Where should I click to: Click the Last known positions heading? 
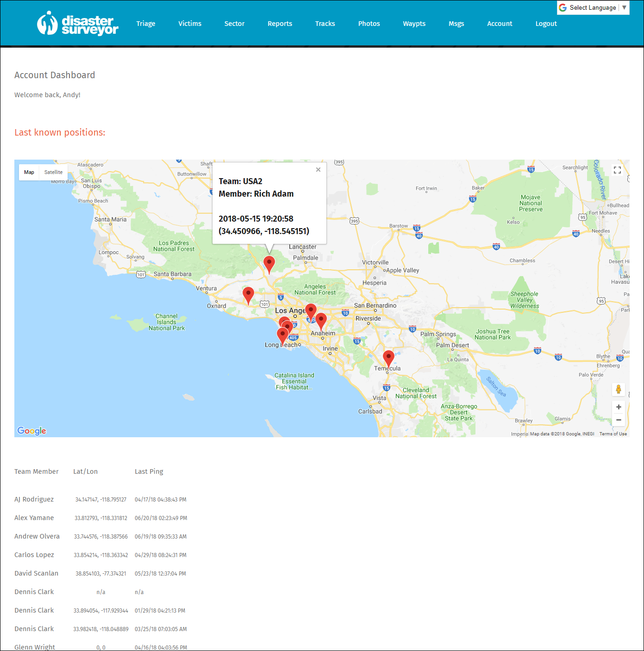coord(60,132)
